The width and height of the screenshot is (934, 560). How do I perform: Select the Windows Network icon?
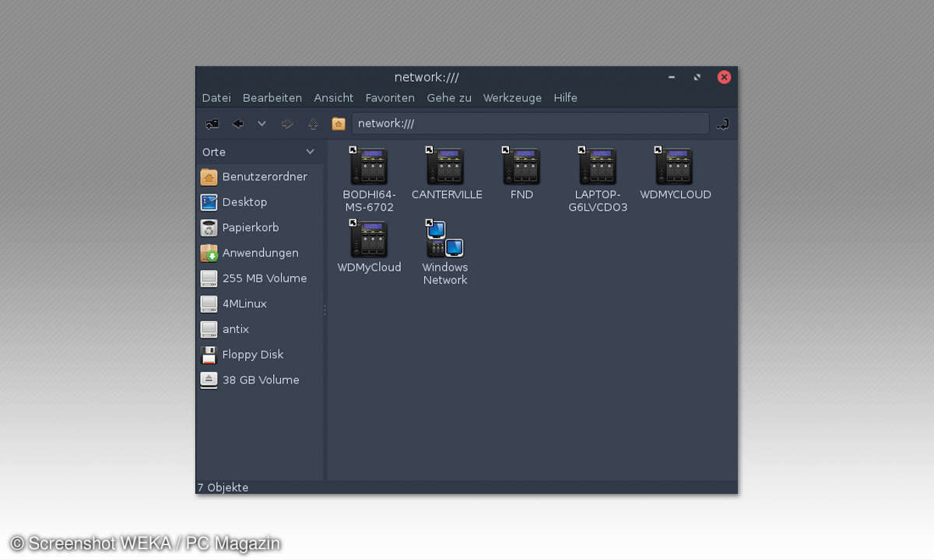click(445, 239)
